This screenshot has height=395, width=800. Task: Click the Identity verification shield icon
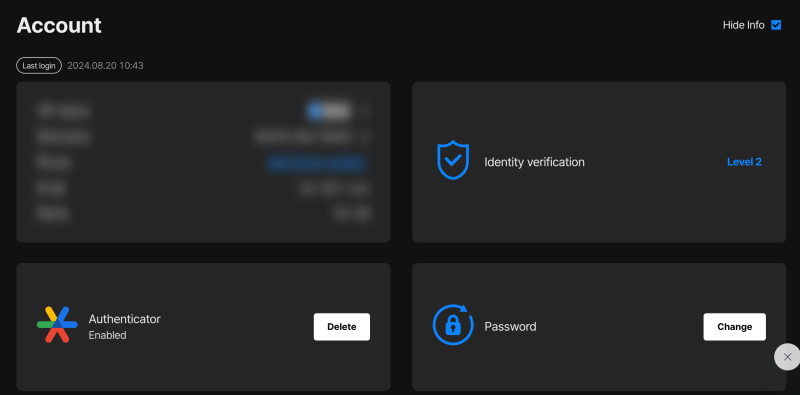click(x=453, y=161)
